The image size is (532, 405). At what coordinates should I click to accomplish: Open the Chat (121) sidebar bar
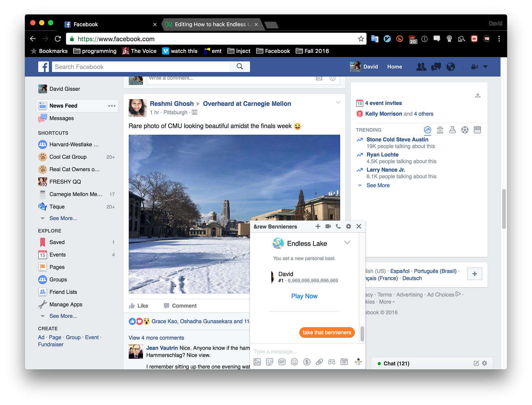(x=432, y=363)
